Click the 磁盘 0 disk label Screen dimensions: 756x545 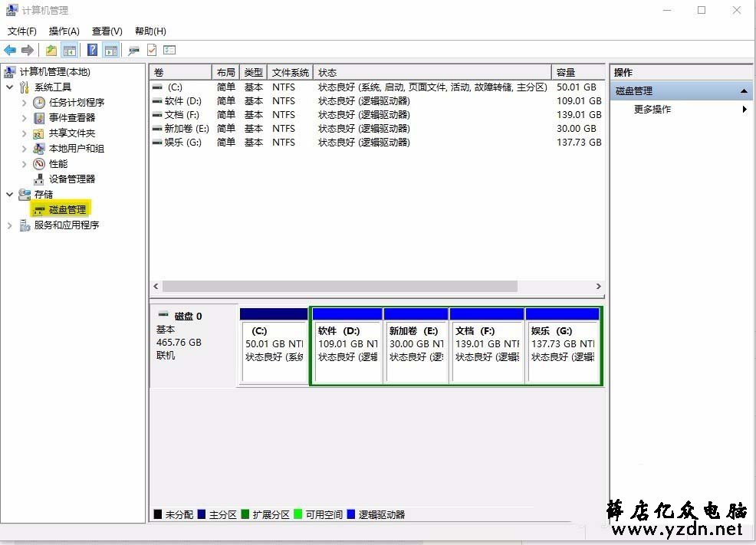[x=188, y=316]
